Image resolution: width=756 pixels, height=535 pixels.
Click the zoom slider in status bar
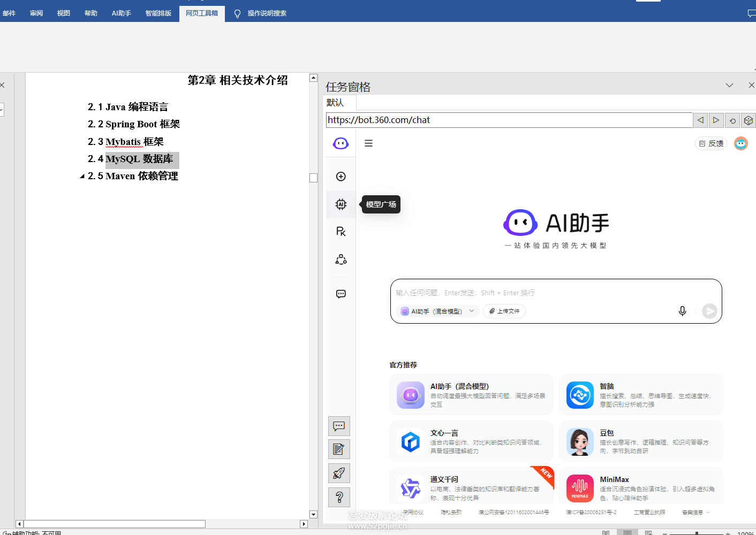point(696,533)
